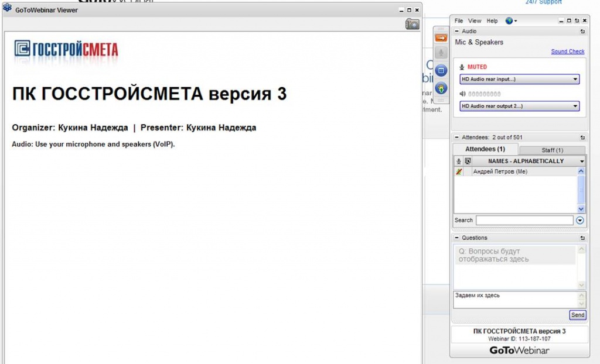Click the muted mic icon beside Андрей Петров
600x364 pixels.
(x=459, y=171)
